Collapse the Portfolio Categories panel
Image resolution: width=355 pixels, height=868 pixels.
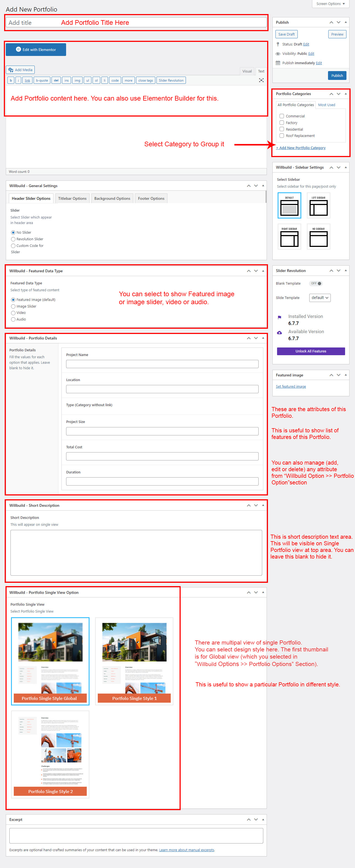point(346,94)
